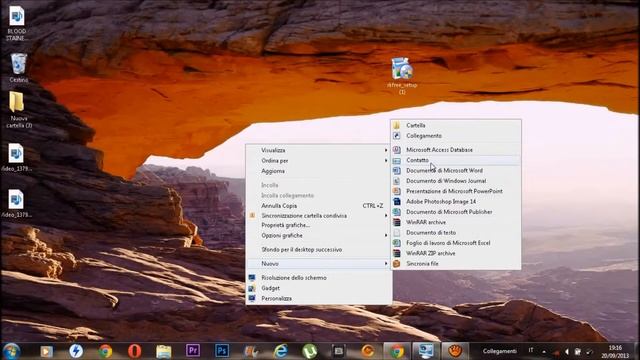Open the orange paw icon taskbar app
640x360 pixels.
pos(455,351)
